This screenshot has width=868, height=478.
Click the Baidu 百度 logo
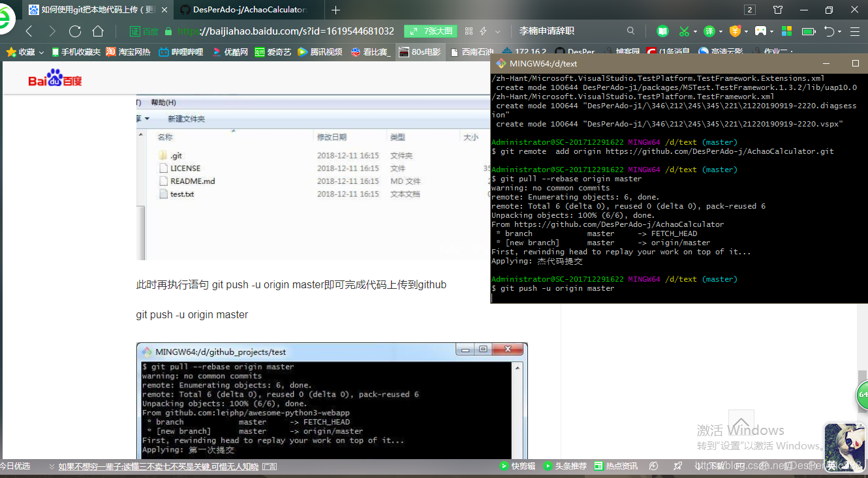[55, 78]
